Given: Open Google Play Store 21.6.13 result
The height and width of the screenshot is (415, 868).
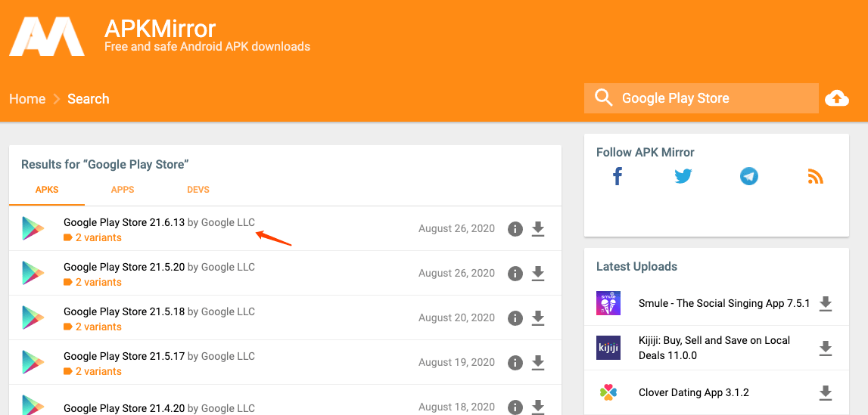Looking at the screenshot, I should 124,222.
